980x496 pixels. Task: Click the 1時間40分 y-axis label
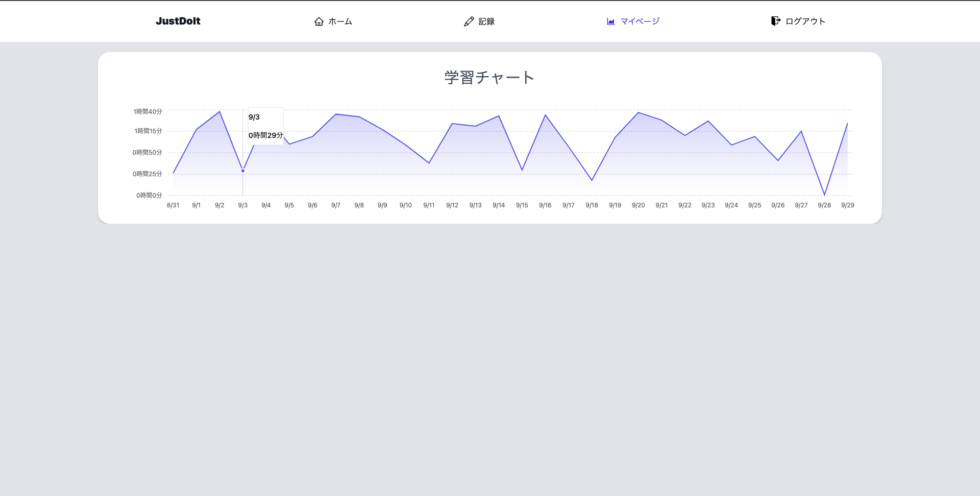(148, 111)
